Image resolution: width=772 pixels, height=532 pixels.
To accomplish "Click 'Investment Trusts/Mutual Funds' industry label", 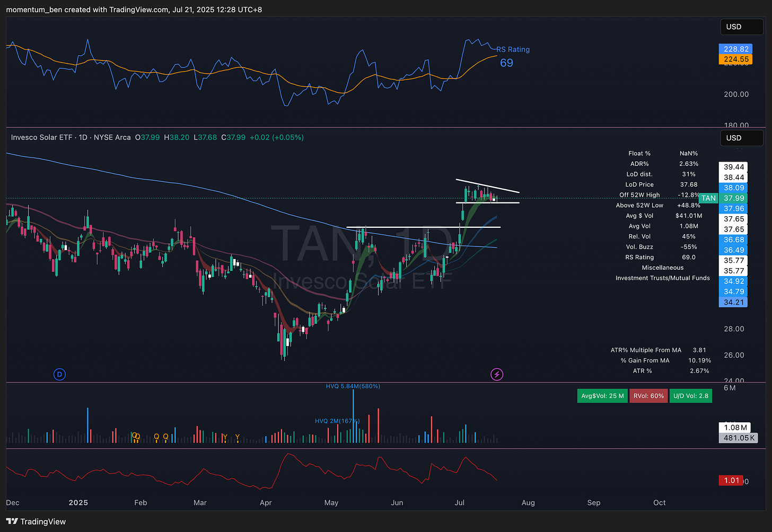I will 663,278.
